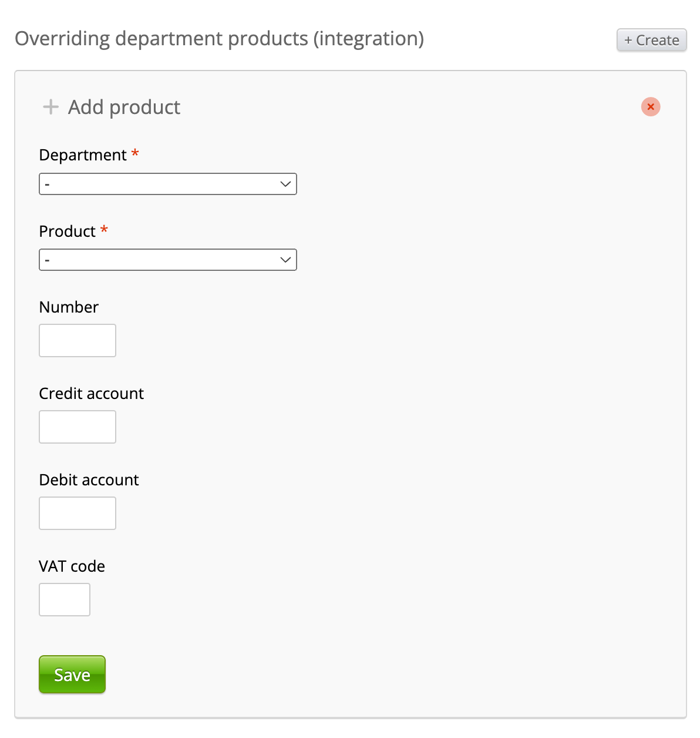Open the Department dropdown
Screen dimensions: 700x738
(x=168, y=184)
